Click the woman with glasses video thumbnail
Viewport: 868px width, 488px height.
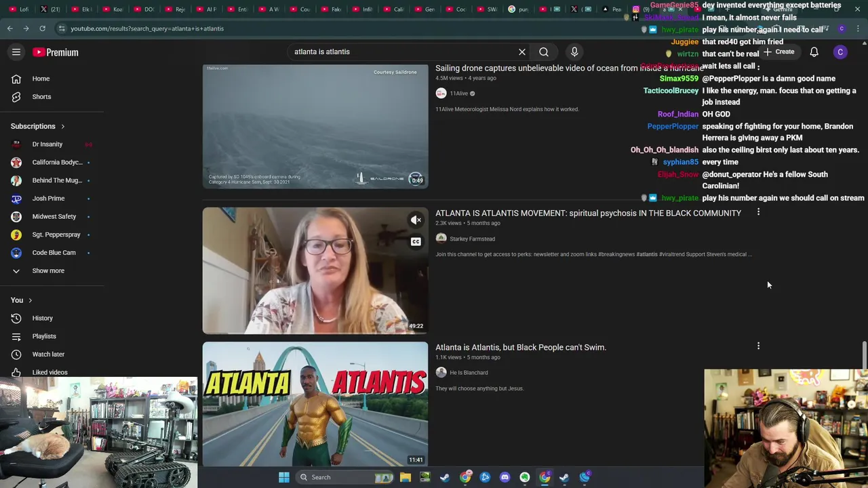315,270
